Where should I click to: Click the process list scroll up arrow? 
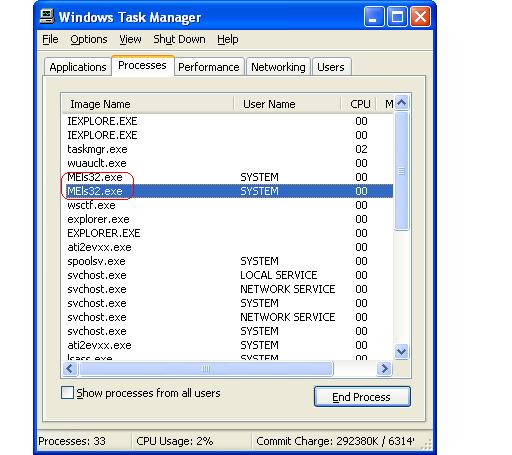tap(402, 103)
